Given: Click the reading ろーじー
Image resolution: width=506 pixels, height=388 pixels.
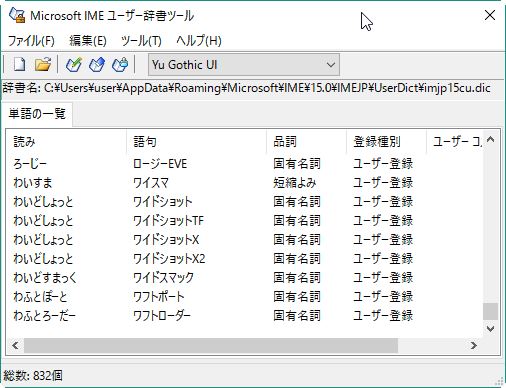Looking at the screenshot, I should 30,164.
